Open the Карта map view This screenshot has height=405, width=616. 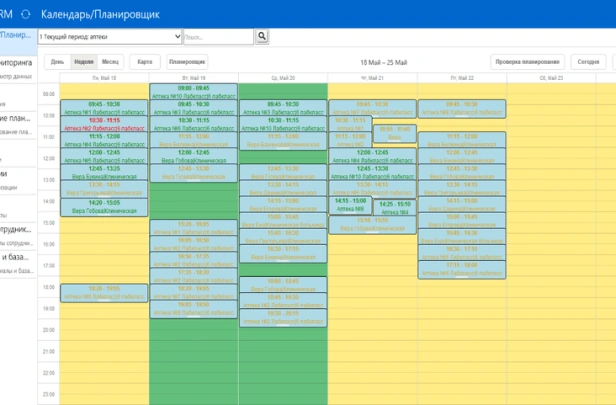pos(144,61)
